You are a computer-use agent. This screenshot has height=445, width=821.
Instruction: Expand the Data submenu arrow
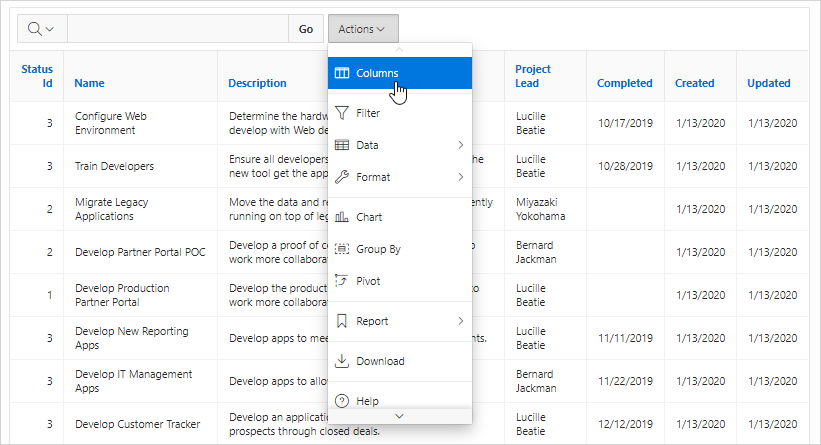(x=460, y=145)
